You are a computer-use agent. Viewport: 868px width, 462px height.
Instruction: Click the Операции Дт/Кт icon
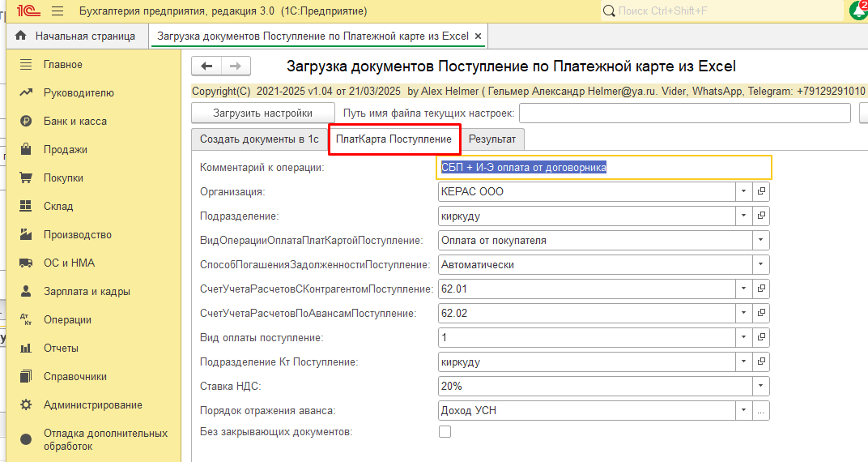[26, 319]
